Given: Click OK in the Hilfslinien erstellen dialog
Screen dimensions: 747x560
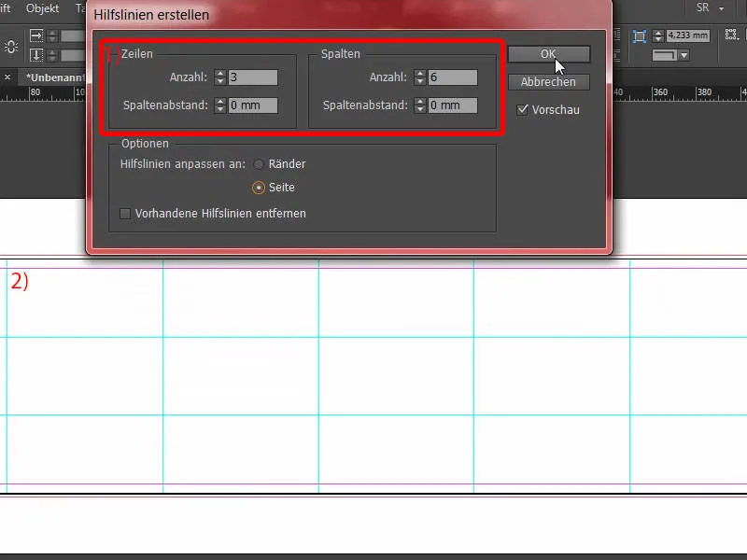Looking at the screenshot, I should click(x=549, y=54).
